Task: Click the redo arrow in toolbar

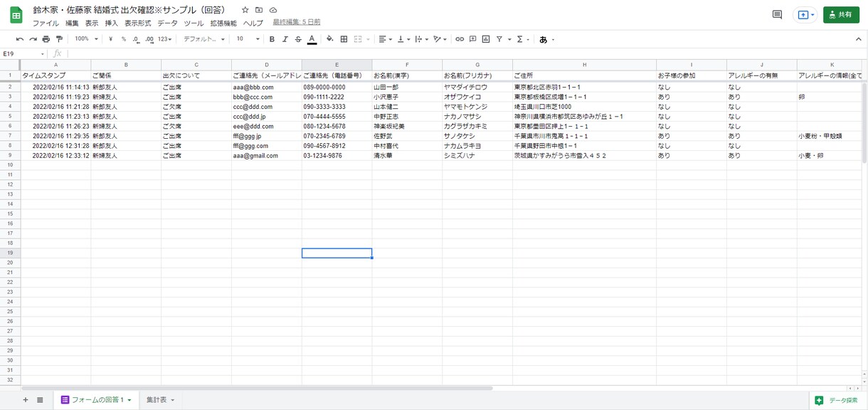Action: (33, 39)
